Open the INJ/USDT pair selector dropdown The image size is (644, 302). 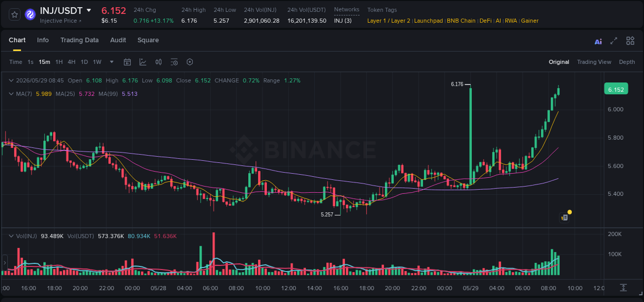pos(89,10)
